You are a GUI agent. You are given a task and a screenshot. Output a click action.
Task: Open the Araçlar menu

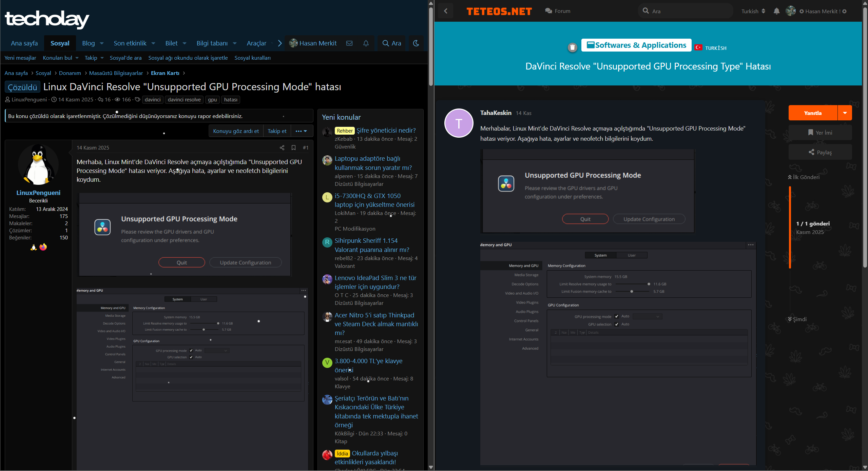pos(256,43)
